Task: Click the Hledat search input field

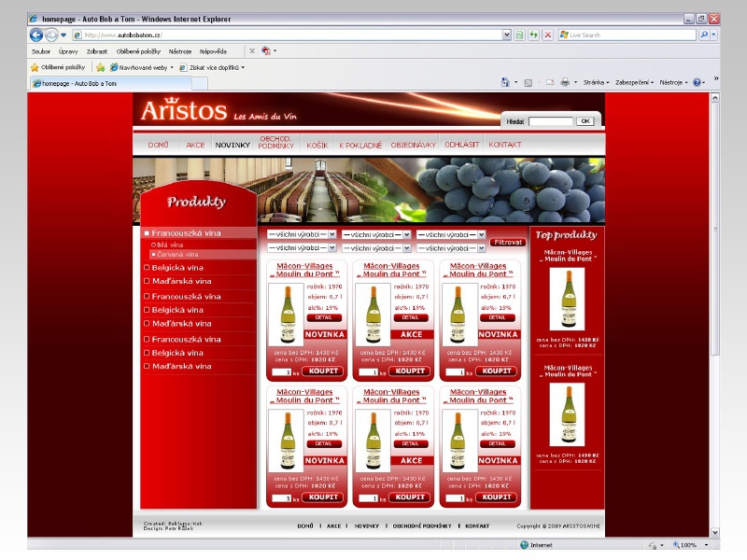Action: point(550,121)
